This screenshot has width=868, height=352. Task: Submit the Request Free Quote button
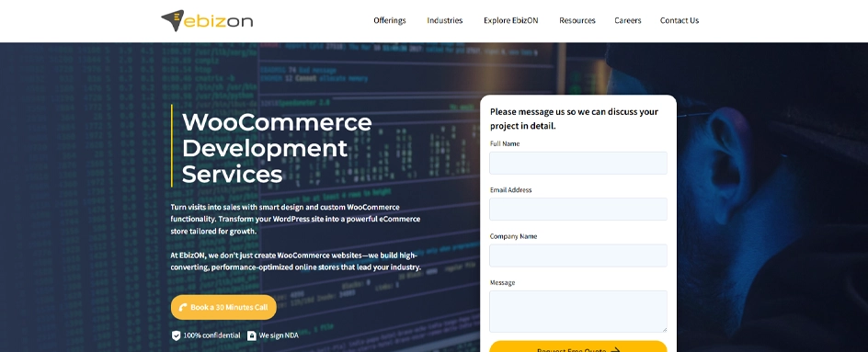coord(578,346)
